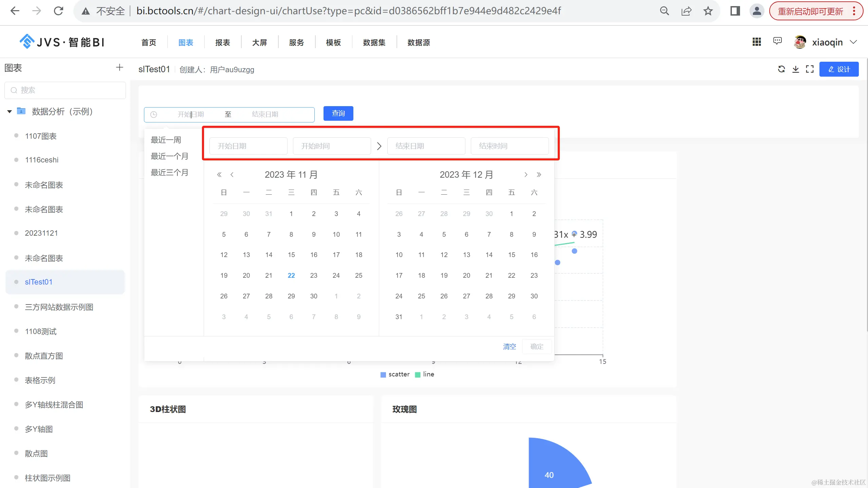Screen dimensions: 868x488
Task: Jump to next year with double-right arrows
Action: point(539,175)
